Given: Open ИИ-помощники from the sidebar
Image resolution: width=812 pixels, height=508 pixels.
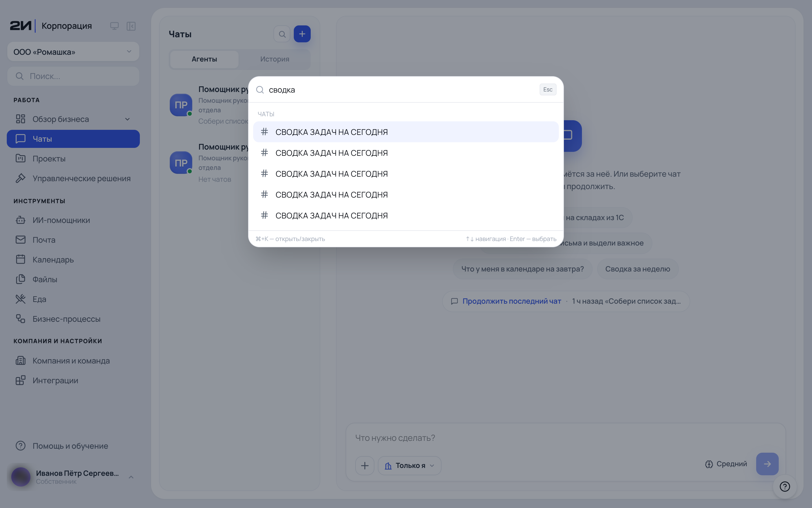Looking at the screenshot, I should click(x=73, y=220).
